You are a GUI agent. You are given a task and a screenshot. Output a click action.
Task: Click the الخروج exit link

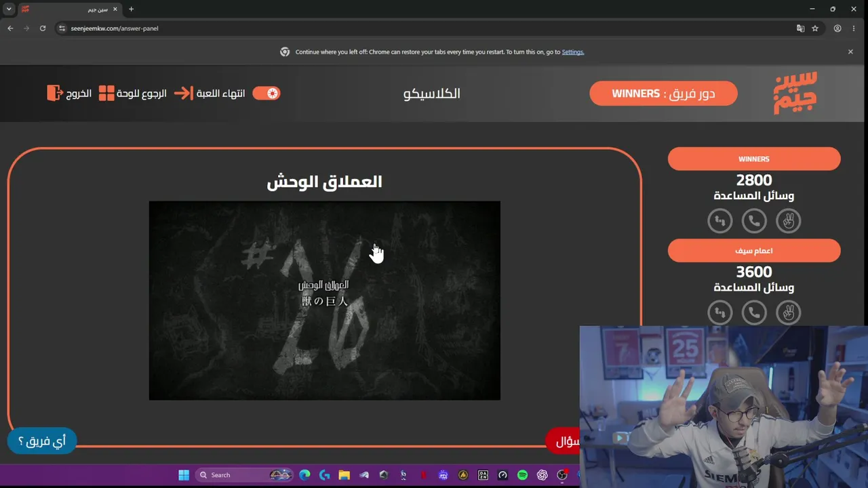tap(78, 94)
